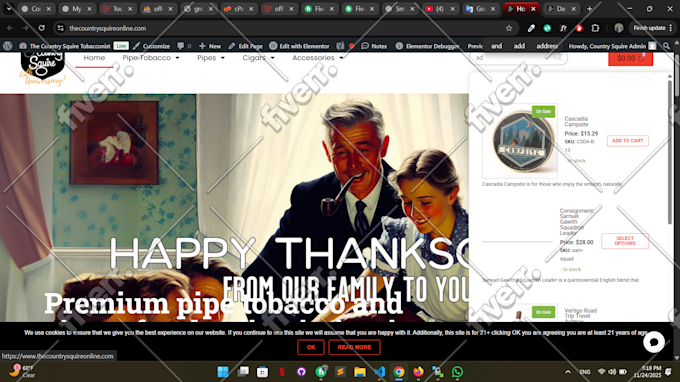This screenshot has height=382, width=680.
Task: Show hidden system tray icons chevron
Action: pyautogui.click(x=568, y=372)
